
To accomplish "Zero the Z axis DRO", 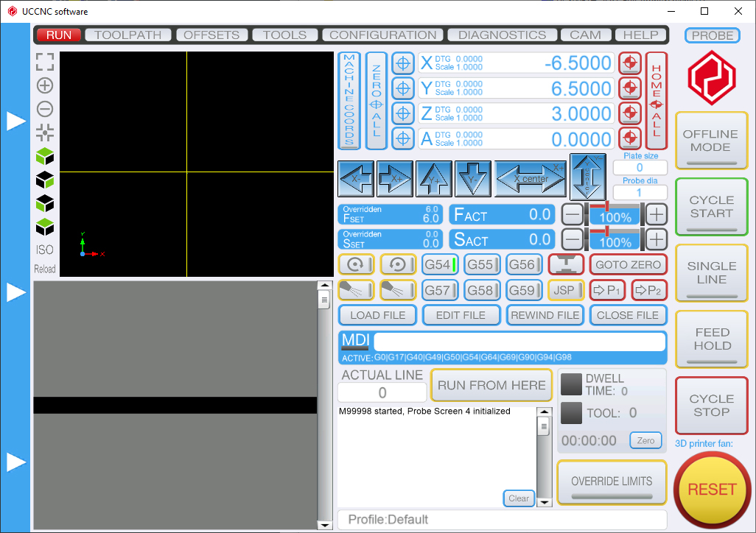I will [402, 113].
